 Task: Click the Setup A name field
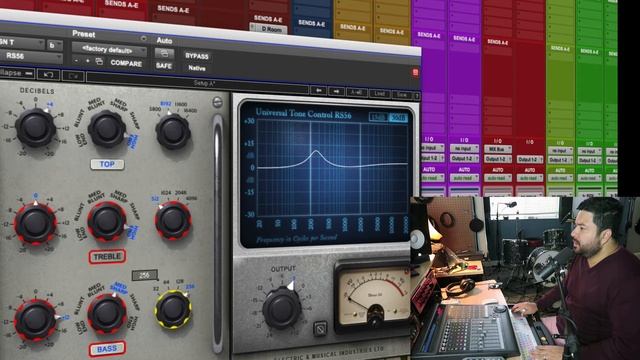coord(198,83)
